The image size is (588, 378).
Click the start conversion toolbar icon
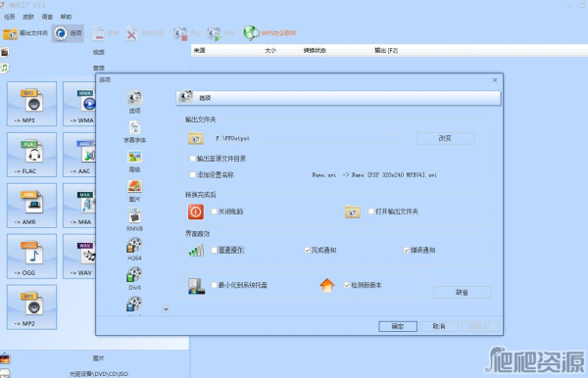coord(214,33)
